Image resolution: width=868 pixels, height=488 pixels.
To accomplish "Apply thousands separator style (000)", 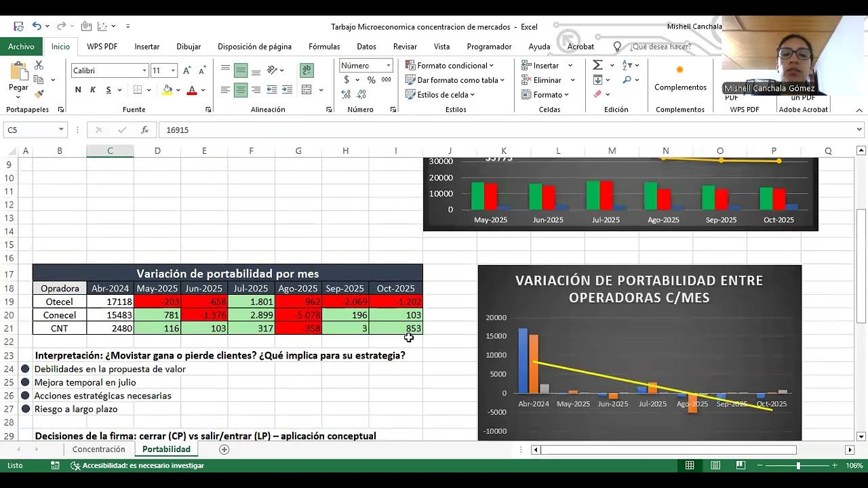I will pyautogui.click(x=386, y=80).
